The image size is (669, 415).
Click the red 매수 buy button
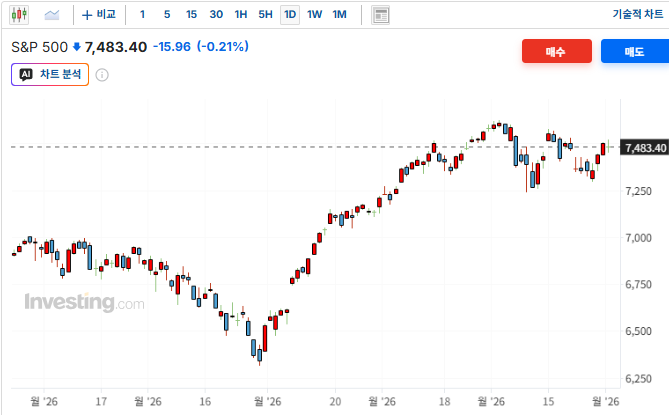557,51
